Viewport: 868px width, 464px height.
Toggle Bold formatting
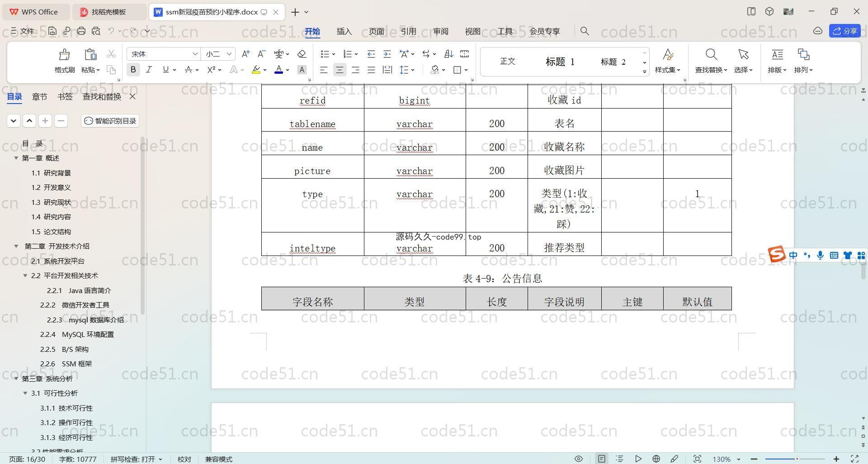133,70
